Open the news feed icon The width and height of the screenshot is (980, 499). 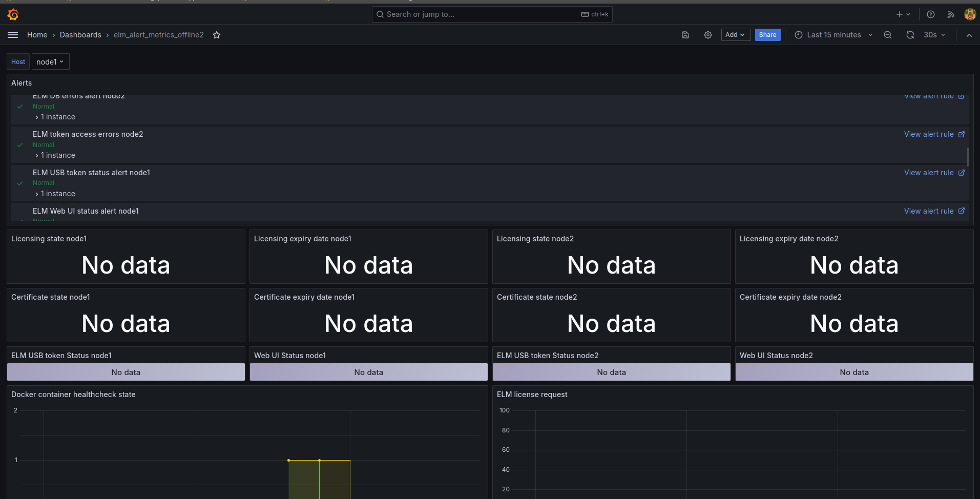[951, 14]
